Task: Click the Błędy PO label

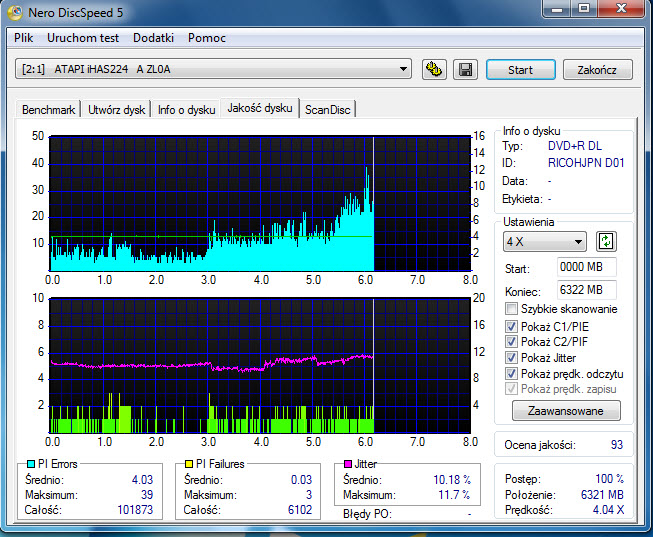Action: coord(368,514)
